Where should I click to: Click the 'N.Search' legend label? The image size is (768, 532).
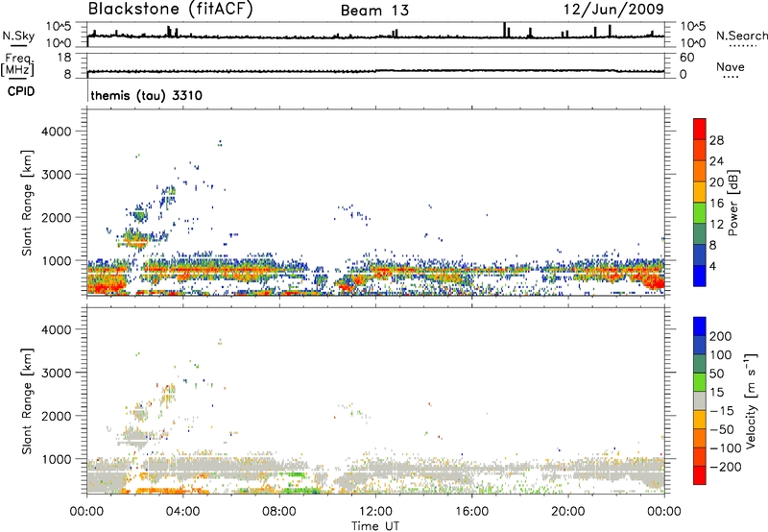click(741, 36)
